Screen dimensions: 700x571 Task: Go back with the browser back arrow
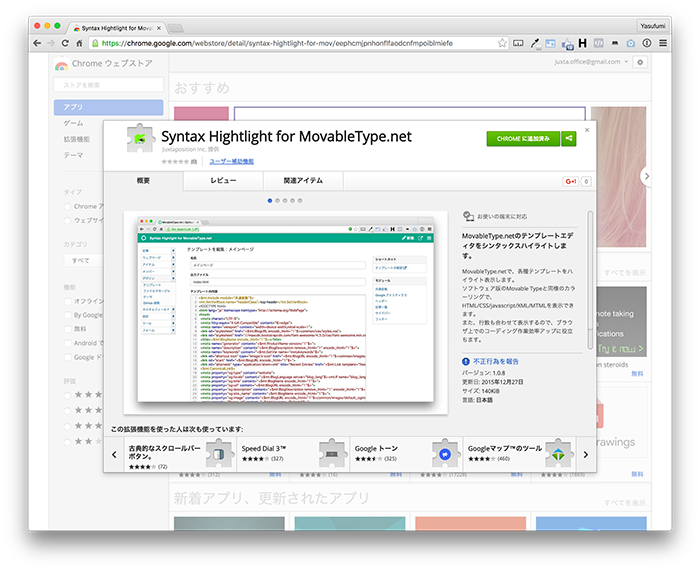click(38, 43)
